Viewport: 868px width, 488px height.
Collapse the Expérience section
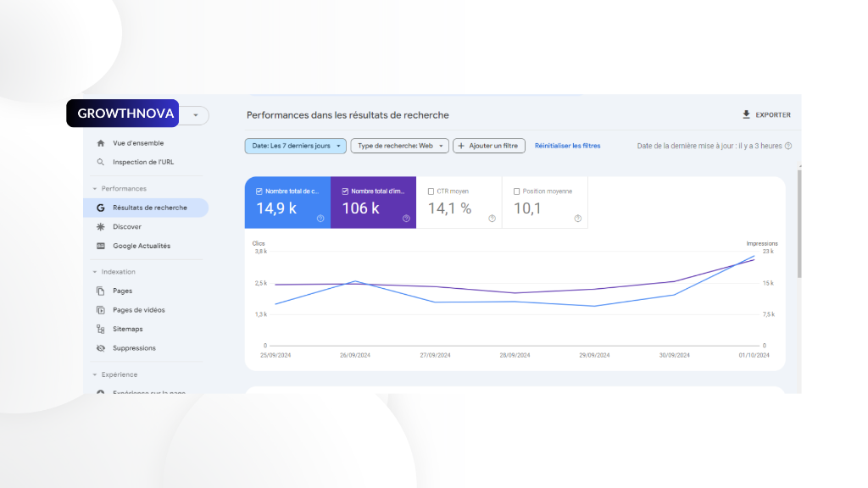pyautogui.click(x=95, y=374)
